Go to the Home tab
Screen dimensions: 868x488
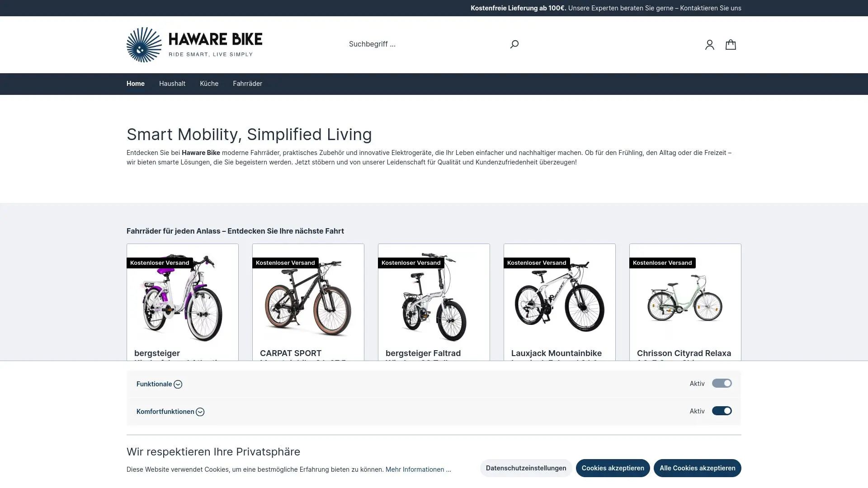(136, 84)
